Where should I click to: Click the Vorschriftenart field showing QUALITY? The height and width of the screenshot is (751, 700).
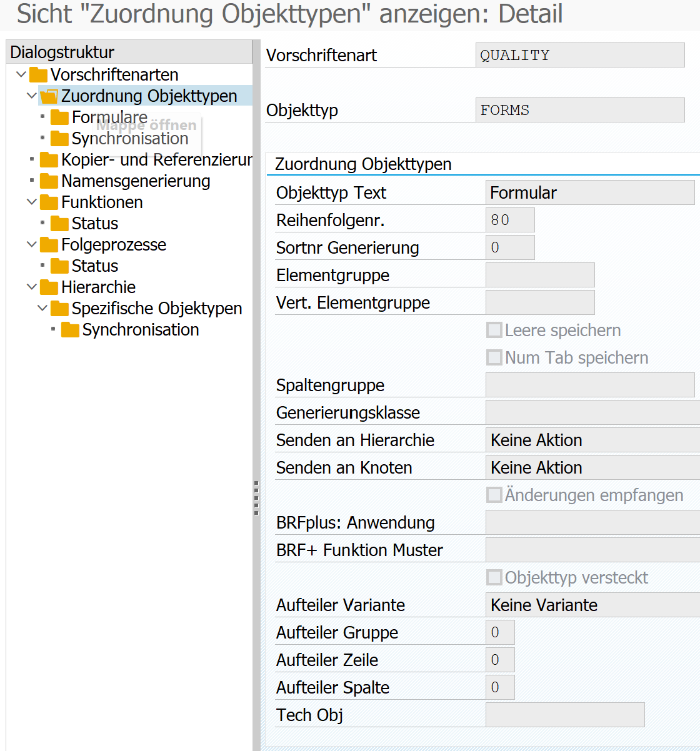(x=580, y=55)
